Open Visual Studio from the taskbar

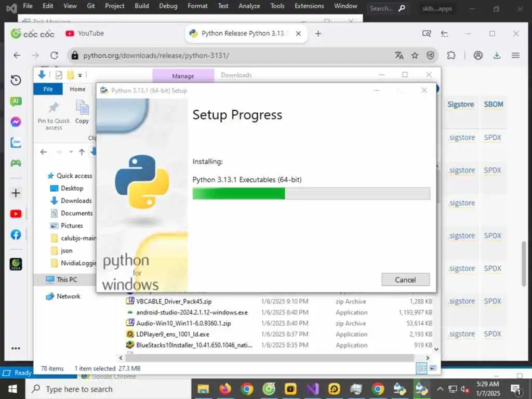312,389
